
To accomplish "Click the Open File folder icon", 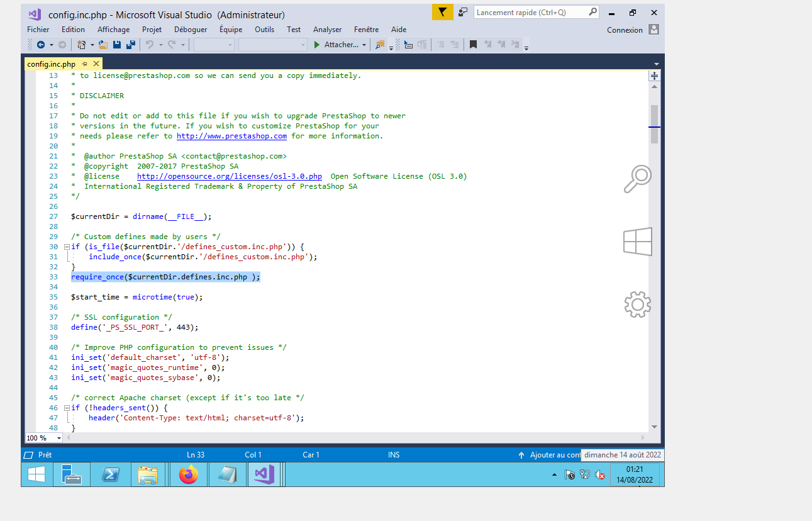I will coord(103,45).
